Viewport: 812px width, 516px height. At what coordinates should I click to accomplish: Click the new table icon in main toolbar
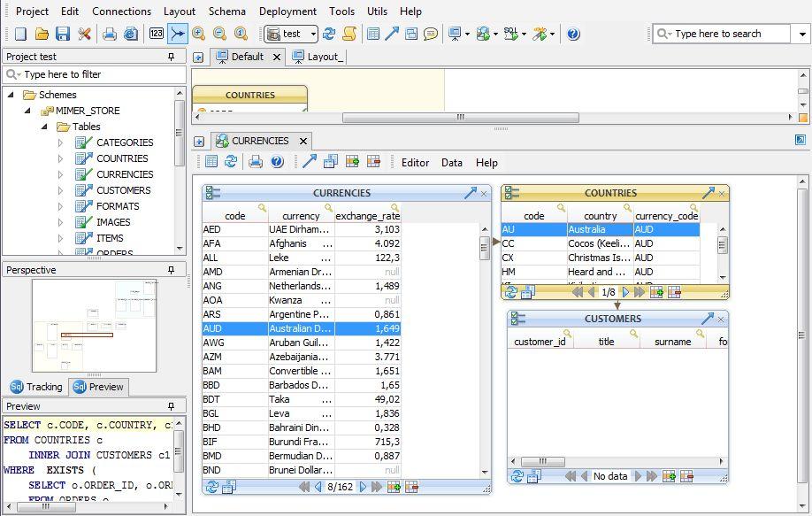[373, 35]
